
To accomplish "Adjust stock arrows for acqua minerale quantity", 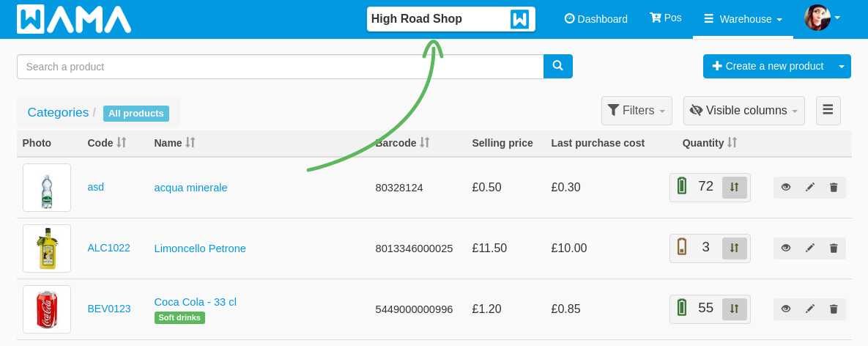I will (734, 187).
